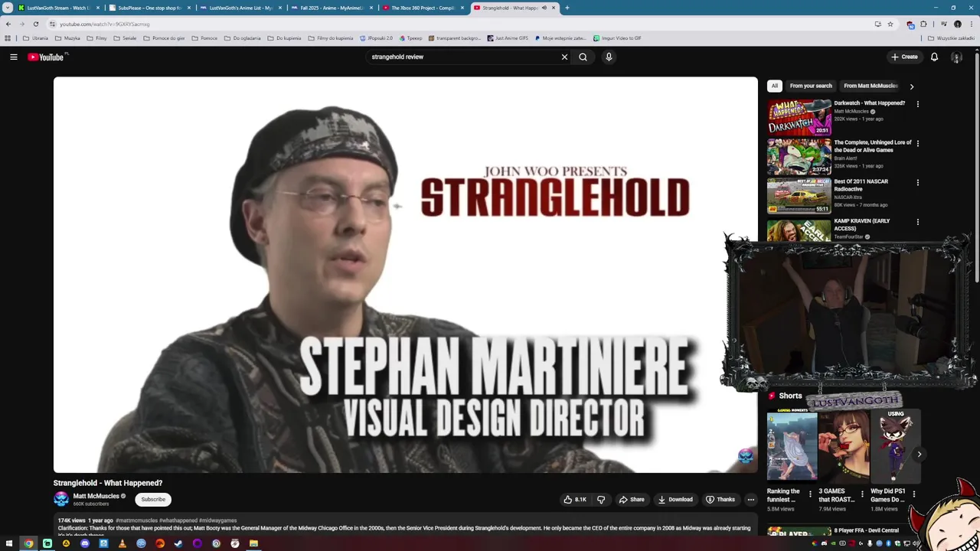Select the All filter chip
The width and height of the screenshot is (980, 551).
(775, 86)
